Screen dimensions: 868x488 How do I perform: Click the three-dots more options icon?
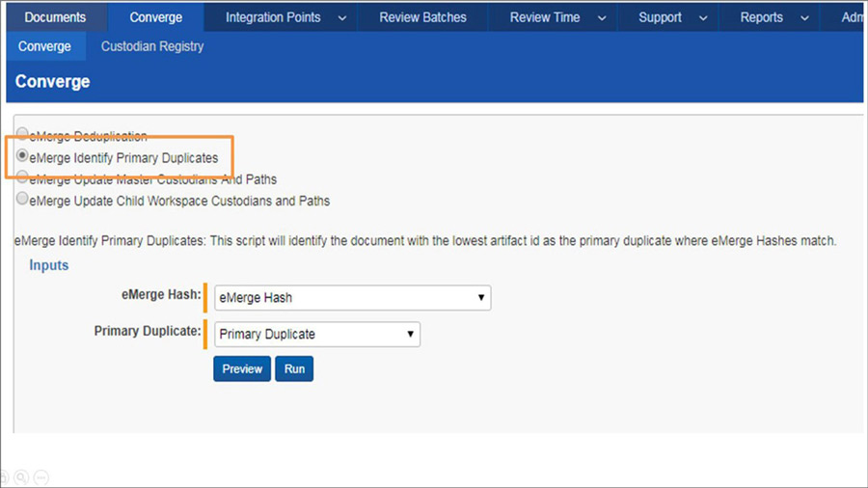(41, 477)
